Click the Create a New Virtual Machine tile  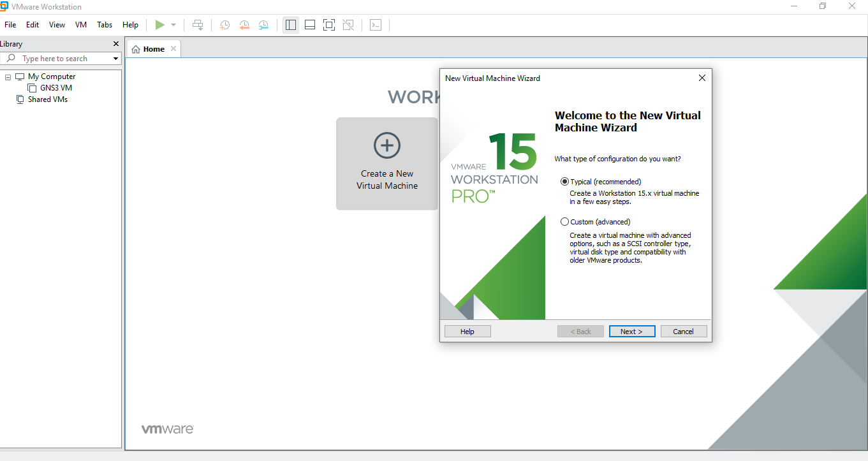pyautogui.click(x=387, y=163)
